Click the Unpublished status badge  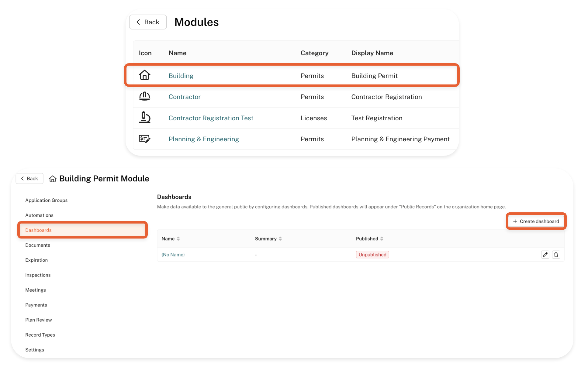click(372, 255)
